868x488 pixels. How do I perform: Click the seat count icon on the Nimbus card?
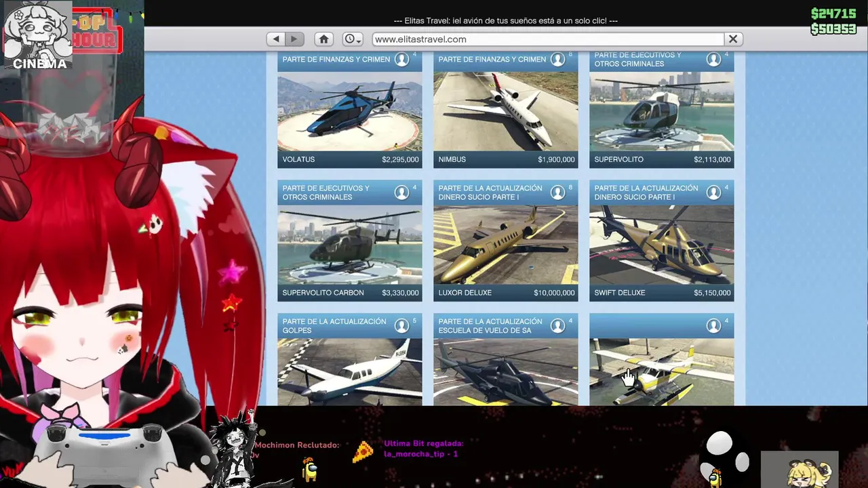558,60
